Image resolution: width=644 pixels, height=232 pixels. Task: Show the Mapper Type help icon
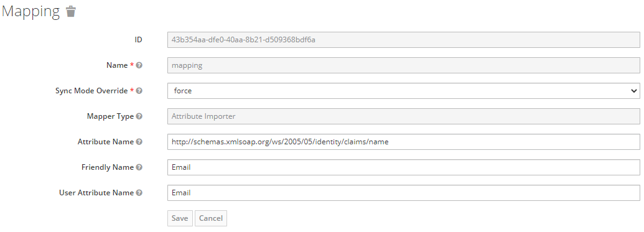tap(139, 116)
